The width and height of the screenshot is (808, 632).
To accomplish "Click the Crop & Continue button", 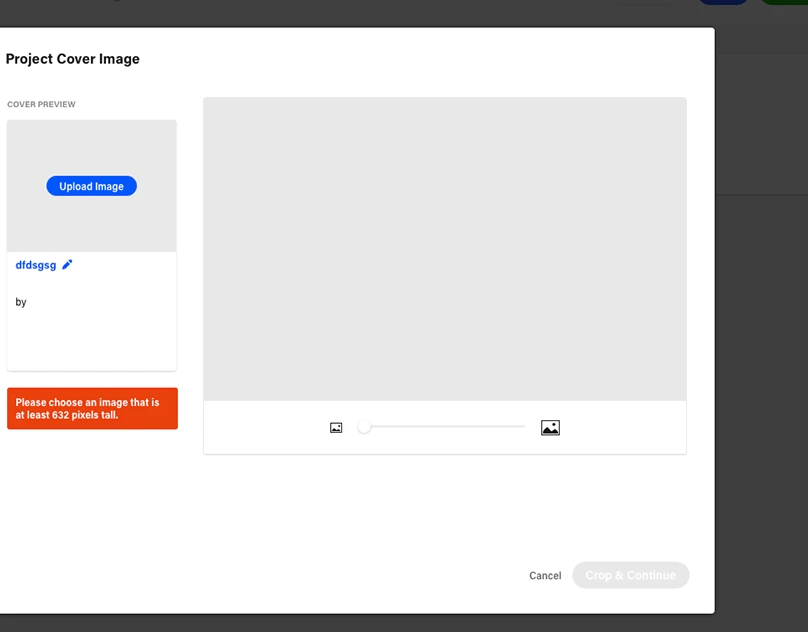I will pyautogui.click(x=630, y=575).
